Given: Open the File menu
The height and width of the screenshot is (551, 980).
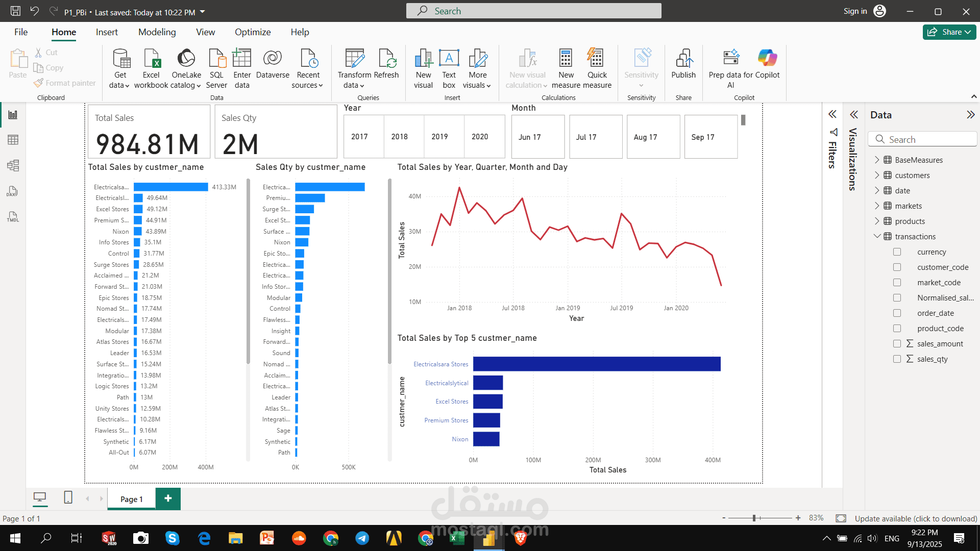Looking at the screenshot, I should click(21, 32).
